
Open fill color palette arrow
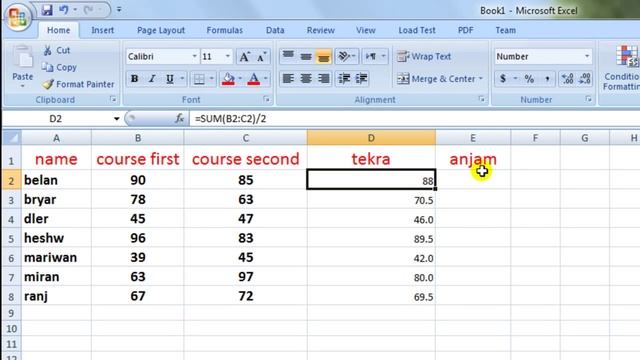(240, 79)
